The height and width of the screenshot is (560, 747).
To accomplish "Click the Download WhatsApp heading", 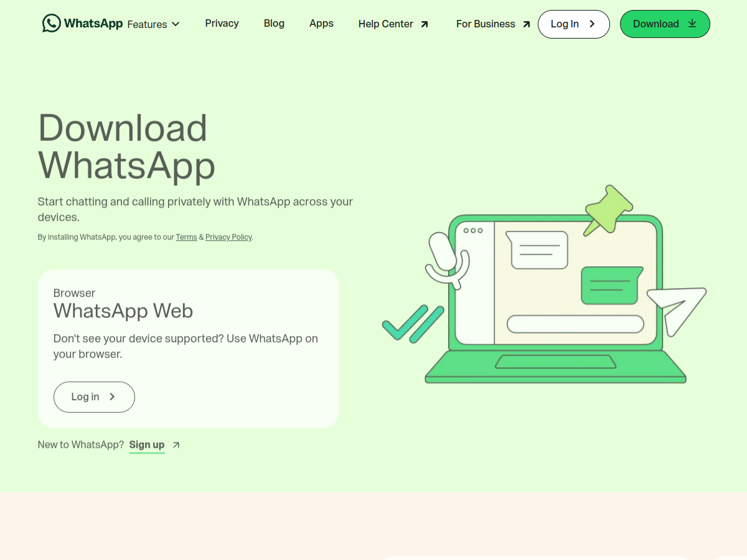I will (127, 146).
